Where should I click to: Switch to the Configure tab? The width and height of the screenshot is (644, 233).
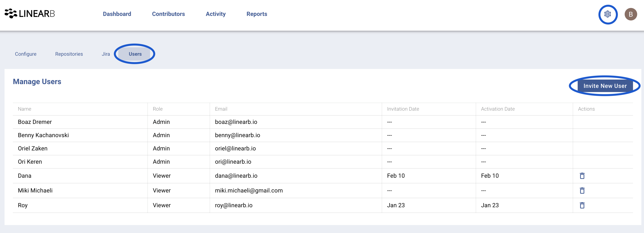26,54
